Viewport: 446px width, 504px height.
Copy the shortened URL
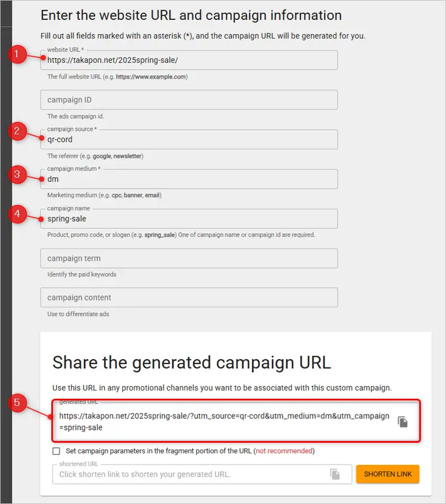pyautogui.click(x=335, y=474)
